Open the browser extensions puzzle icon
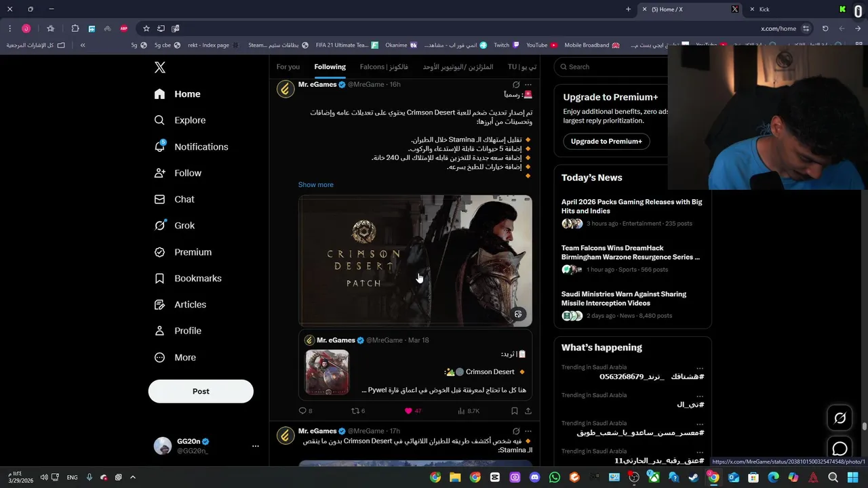The width and height of the screenshot is (868, 488). pos(75,28)
